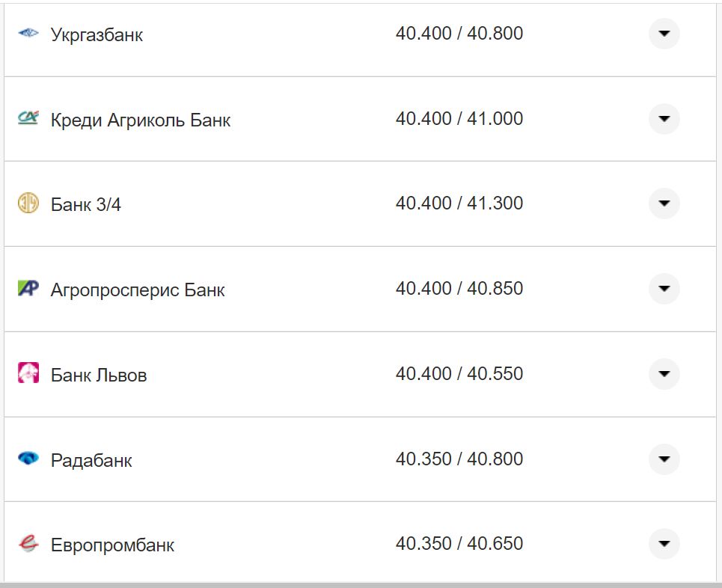The image size is (722, 588).
Task: Expand the Радабанк row arrow
Action: click(664, 459)
